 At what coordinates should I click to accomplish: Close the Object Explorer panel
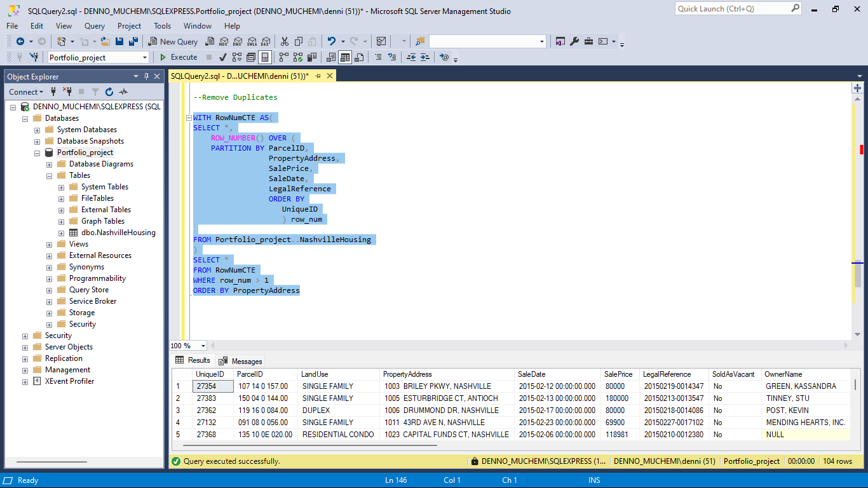[x=157, y=76]
